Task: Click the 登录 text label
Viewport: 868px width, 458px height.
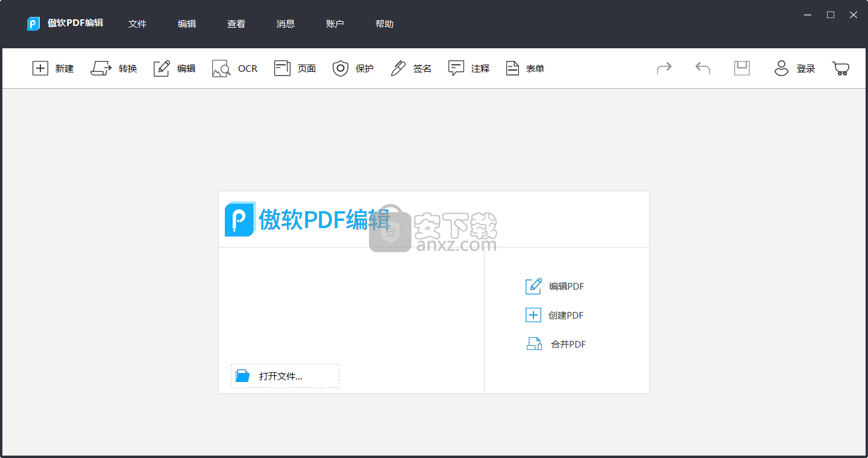Action: pos(806,69)
